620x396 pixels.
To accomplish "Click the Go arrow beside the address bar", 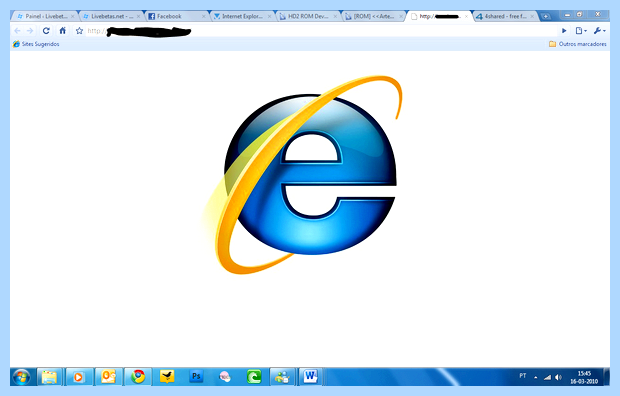I will tap(564, 30).
